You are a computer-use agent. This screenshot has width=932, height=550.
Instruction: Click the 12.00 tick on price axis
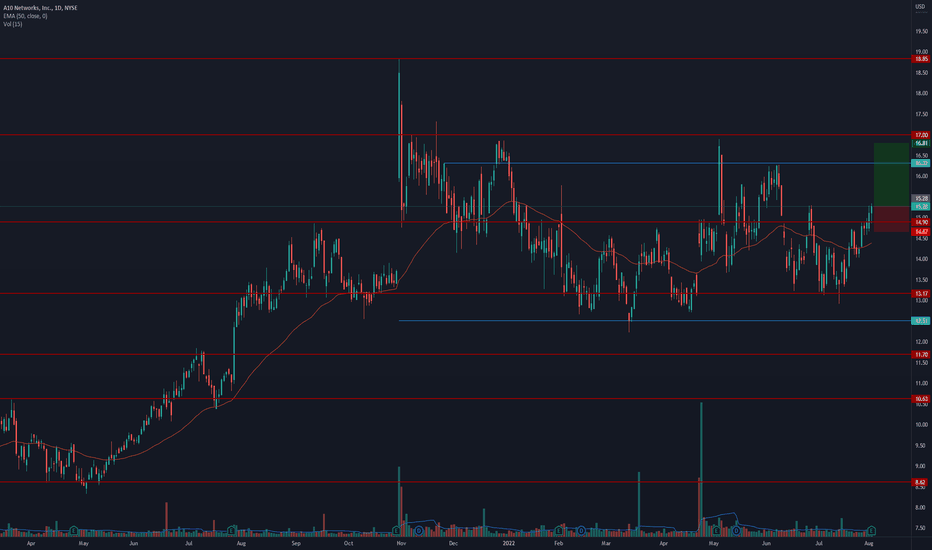point(921,341)
